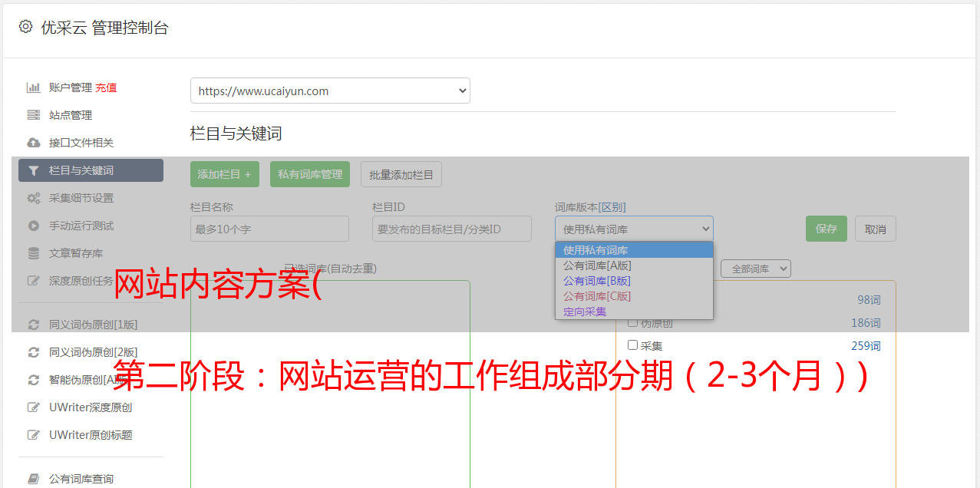
Task: Click the red 充值 link
Action: pyautogui.click(x=106, y=87)
